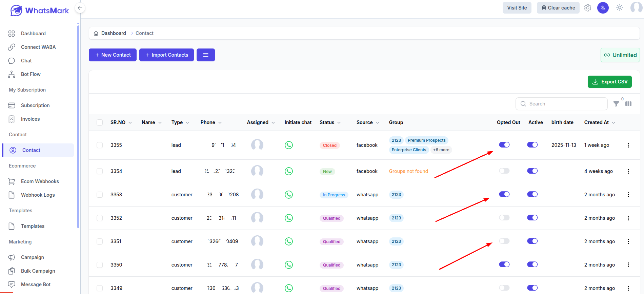
Task: Click the hamburger menu button beside Import Contacts
Action: coord(206,55)
